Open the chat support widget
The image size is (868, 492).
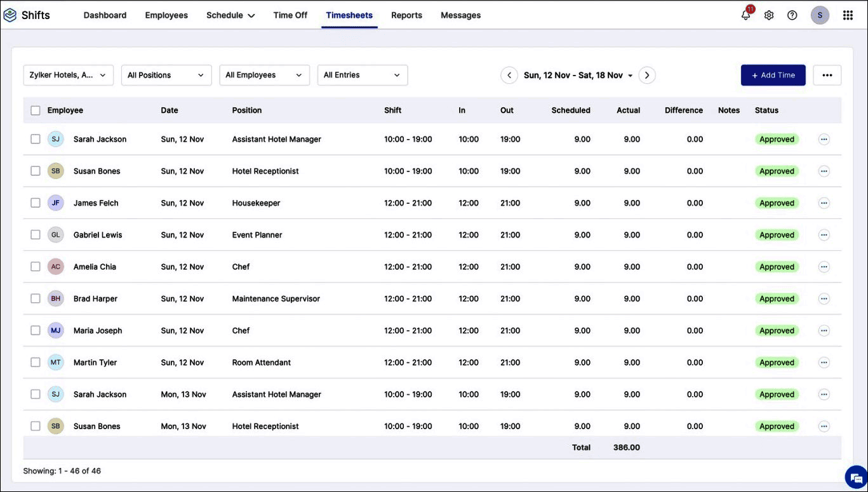click(x=853, y=476)
